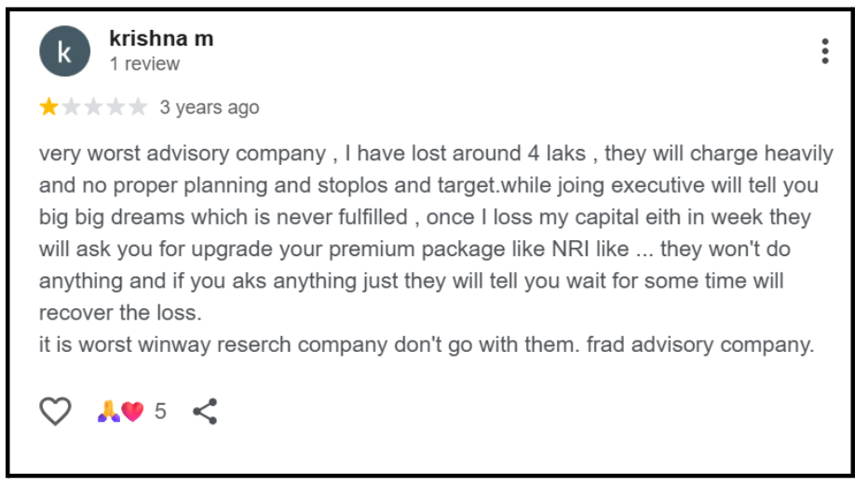
Task: Click the line starting "it is worst winway"
Action: click(427, 345)
